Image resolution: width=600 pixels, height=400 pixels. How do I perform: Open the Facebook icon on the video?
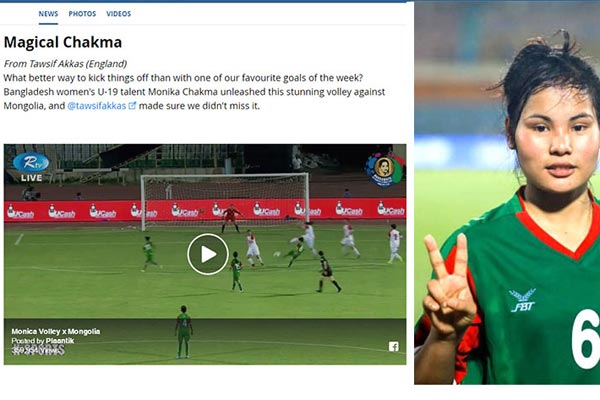click(394, 346)
